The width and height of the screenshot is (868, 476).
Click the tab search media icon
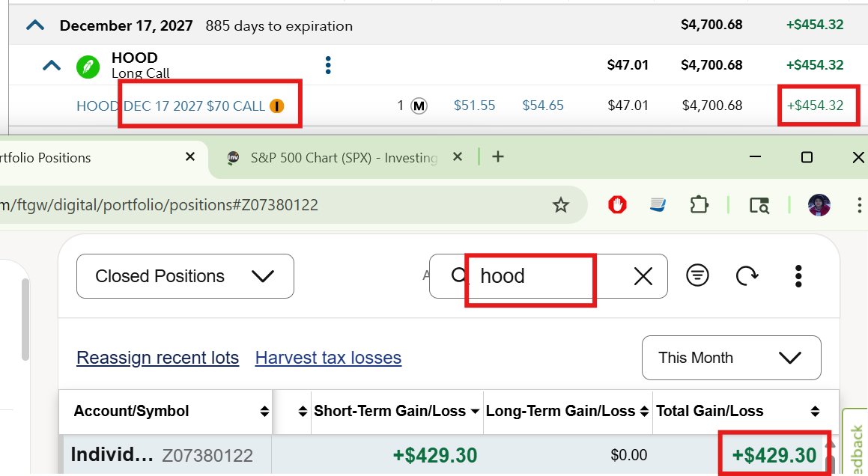(x=759, y=205)
